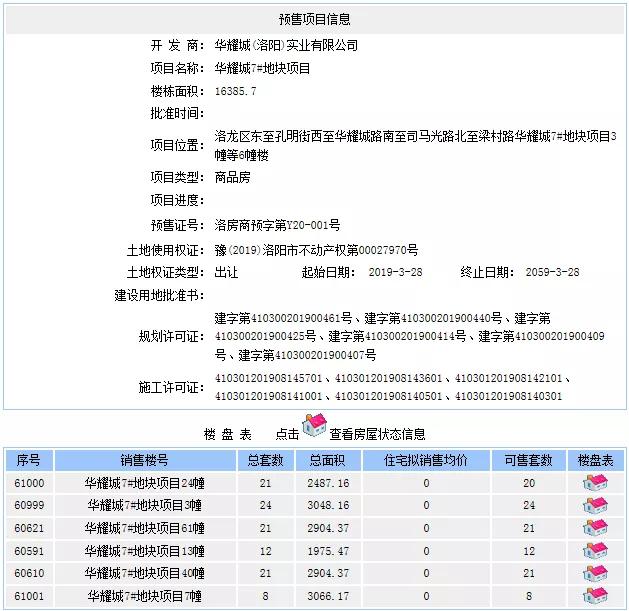Click project name 华耀城7#地块项目
Viewport: 629px width, 611px height.
[x=262, y=68]
